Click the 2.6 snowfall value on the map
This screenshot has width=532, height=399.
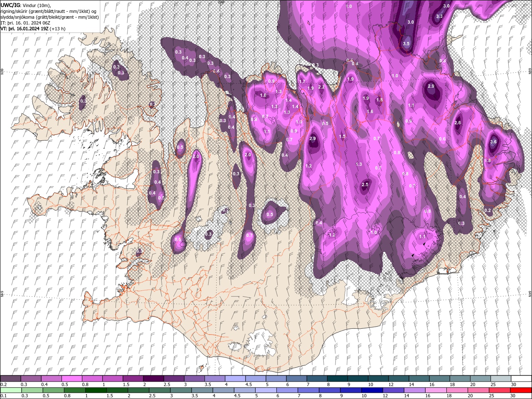click(x=458, y=123)
